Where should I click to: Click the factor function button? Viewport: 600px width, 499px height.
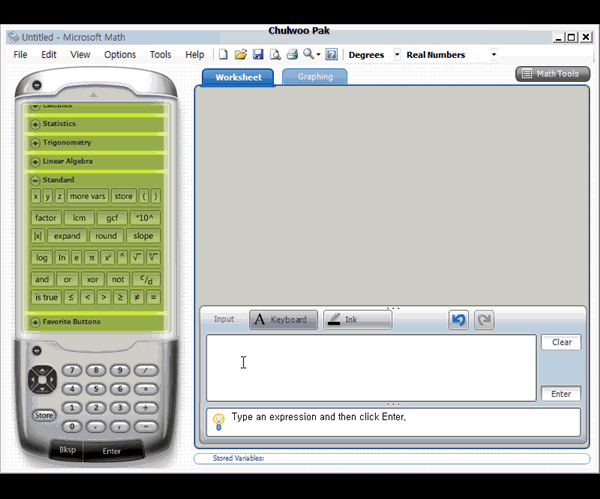[46, 218]
